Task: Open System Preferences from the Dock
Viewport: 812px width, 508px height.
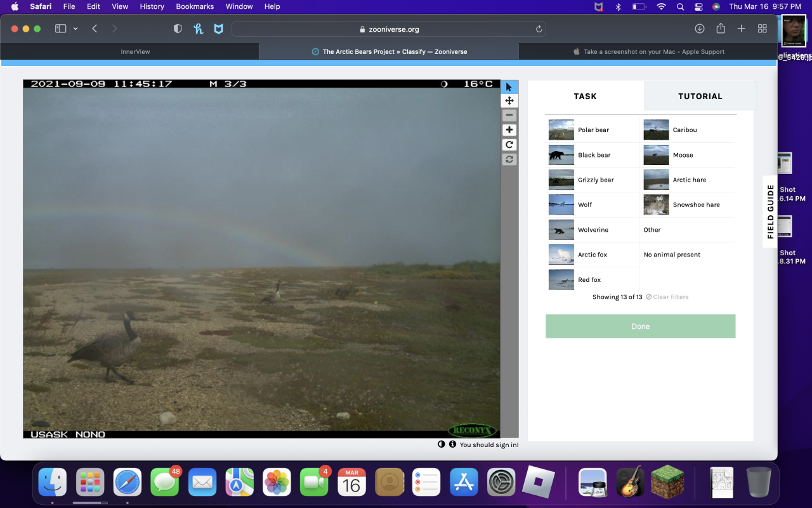Action: [501, 483]
